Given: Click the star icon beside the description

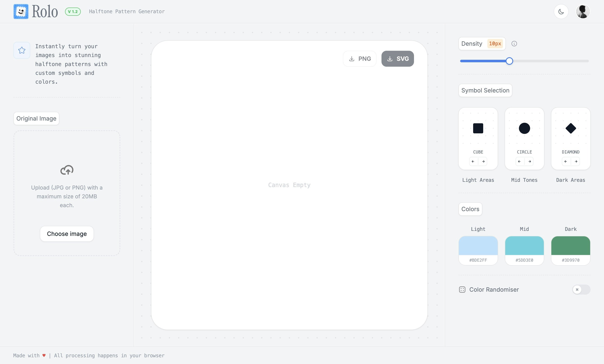Looking at the screenshot, I should coord(22,50).
